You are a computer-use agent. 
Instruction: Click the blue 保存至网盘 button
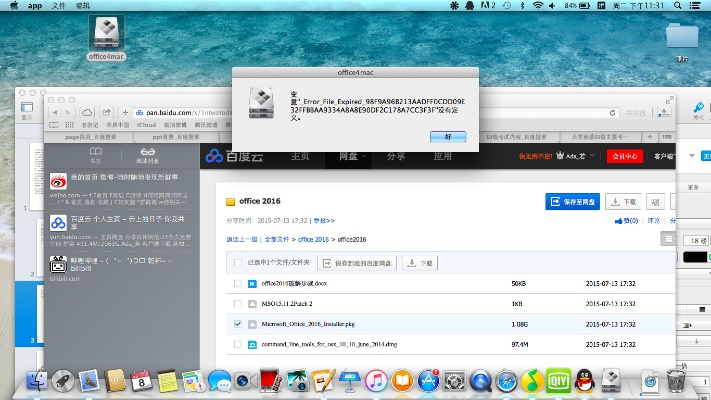point(572,201)
